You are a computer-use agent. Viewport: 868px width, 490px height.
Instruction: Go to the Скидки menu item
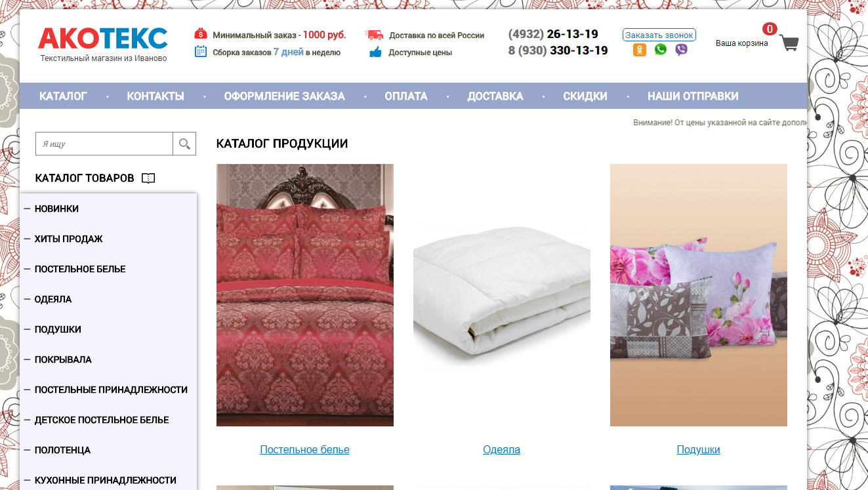(585, 96)
